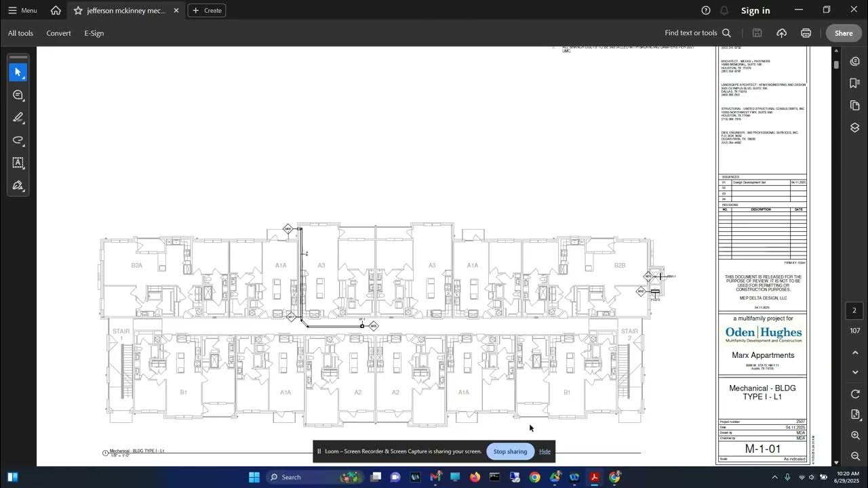Open page display options icon
Screen dimensions: 868x488
[854, 414]
